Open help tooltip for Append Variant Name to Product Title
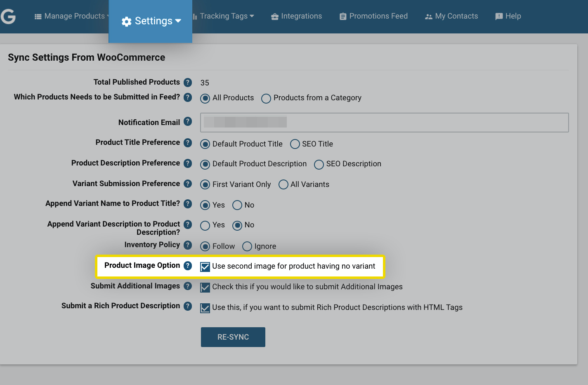The width and height of the screenshot is (588, 385). [188, 203]
